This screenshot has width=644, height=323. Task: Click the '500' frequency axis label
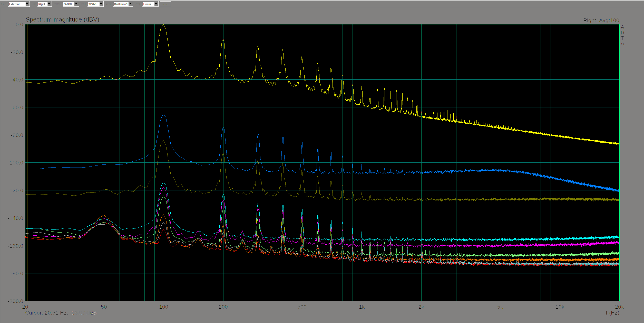click(302, 307)
